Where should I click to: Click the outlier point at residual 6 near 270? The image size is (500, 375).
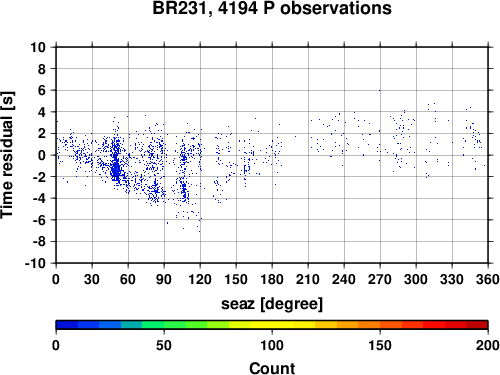coord(379,90)
